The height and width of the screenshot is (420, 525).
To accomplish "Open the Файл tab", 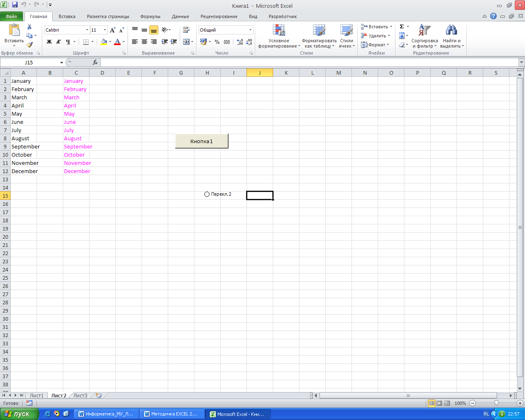I will coord(11,16).
